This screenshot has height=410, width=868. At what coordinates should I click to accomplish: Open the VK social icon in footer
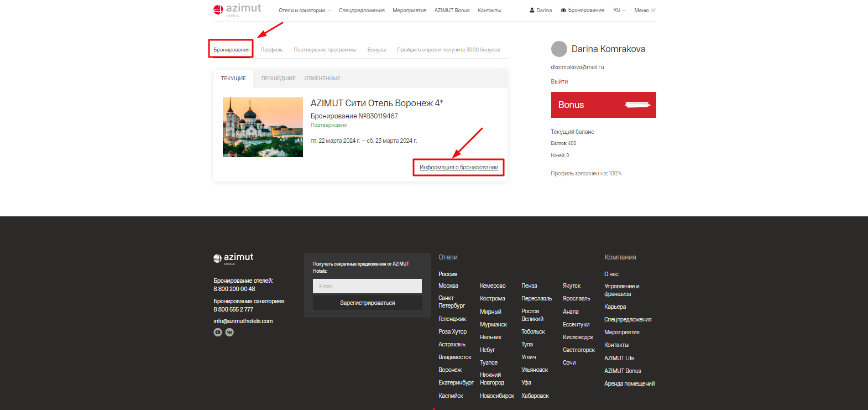[x=229, y=332]
